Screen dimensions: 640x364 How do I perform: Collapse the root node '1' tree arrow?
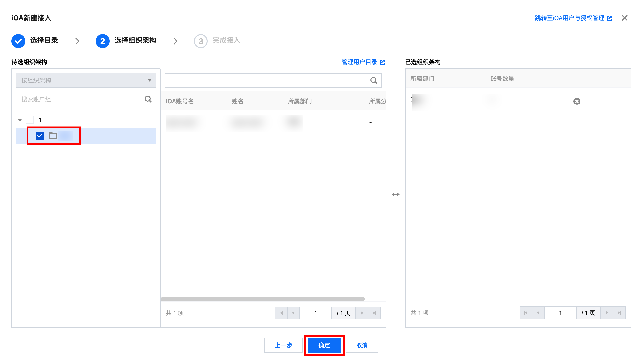click(20, 120)
